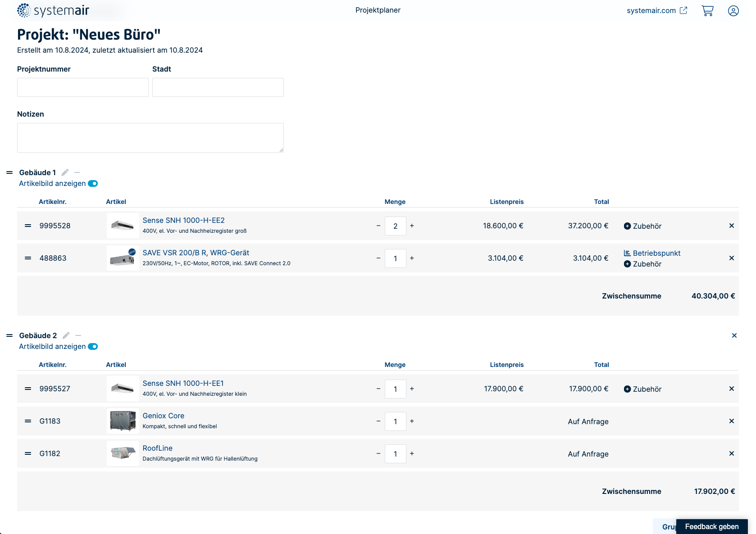Click drag handle for article 488863

pyautogui.click(x=28, y=258)
